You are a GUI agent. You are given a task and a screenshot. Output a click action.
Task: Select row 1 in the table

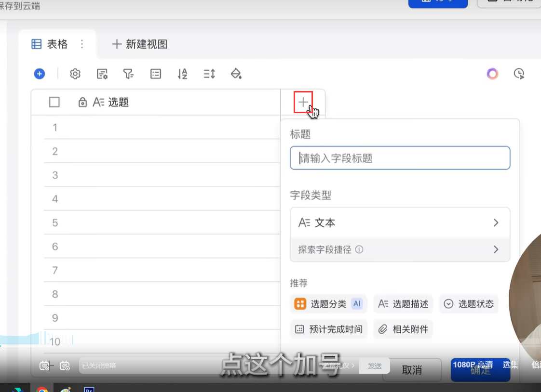156,128
